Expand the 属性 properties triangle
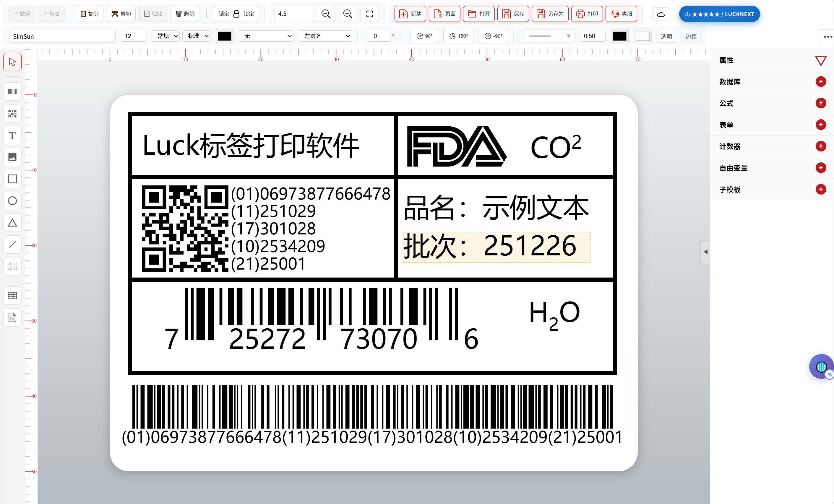The image size is (834, 504). (821, 61)
